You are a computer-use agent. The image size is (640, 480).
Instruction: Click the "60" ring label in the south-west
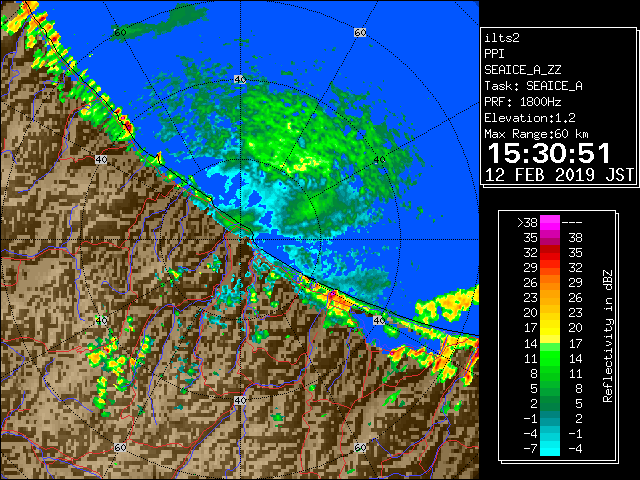click(120, 447)
